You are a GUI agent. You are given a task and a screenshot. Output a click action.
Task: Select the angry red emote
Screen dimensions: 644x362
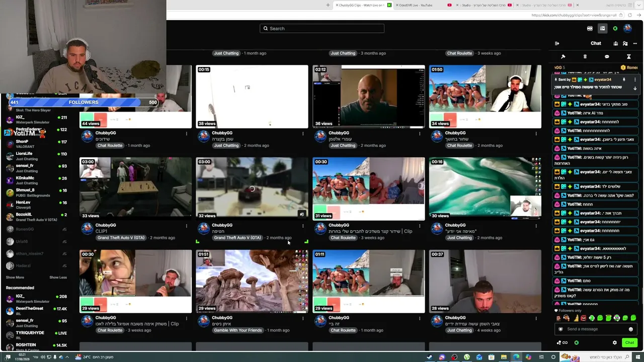(x=583, y=318)
